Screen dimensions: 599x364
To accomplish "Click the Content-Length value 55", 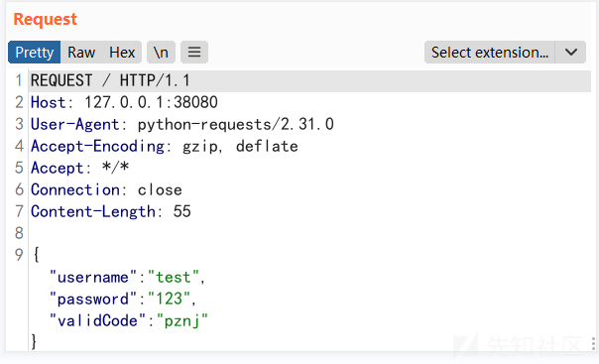I will (181, 211).
